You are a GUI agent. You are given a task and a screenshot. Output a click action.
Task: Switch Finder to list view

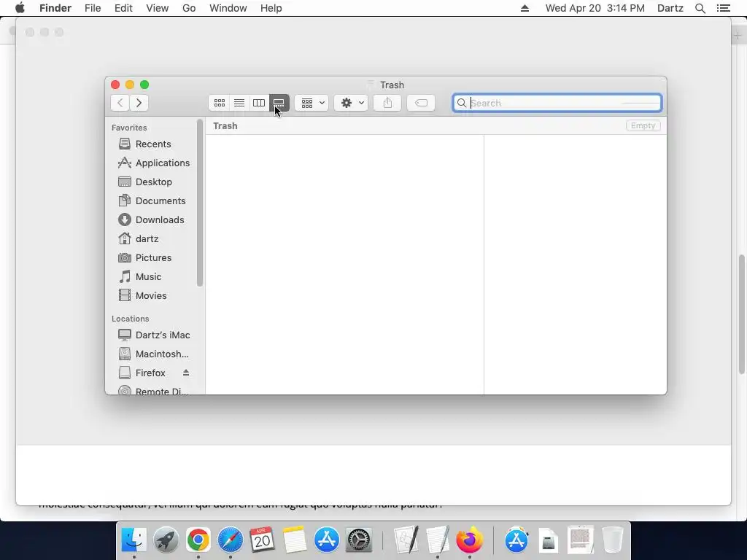tap(239, 103)
